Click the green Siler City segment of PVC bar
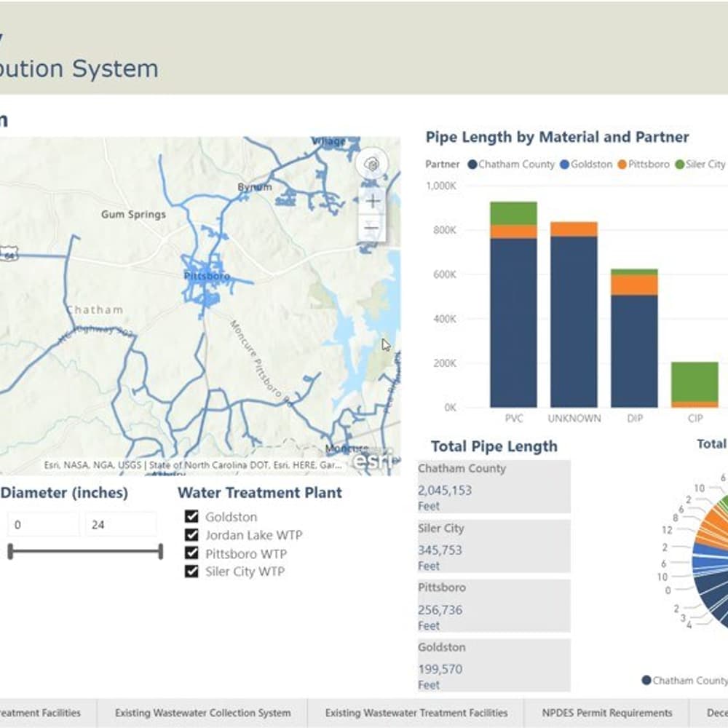Screen dimensions: 728x728 [x=513, y=213]
